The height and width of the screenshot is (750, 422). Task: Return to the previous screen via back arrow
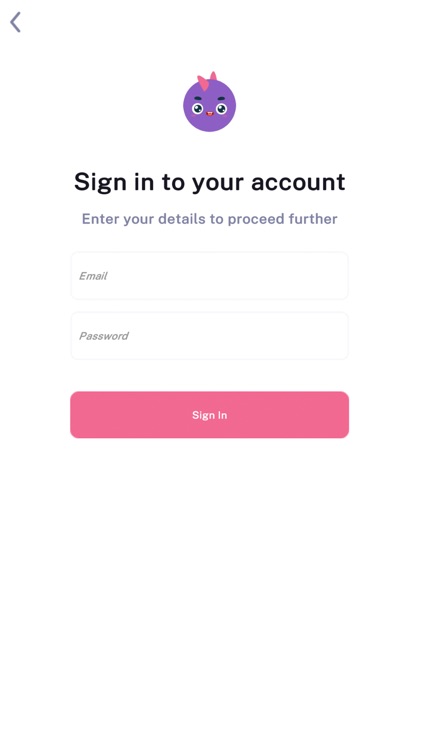[x=15, y=22]
